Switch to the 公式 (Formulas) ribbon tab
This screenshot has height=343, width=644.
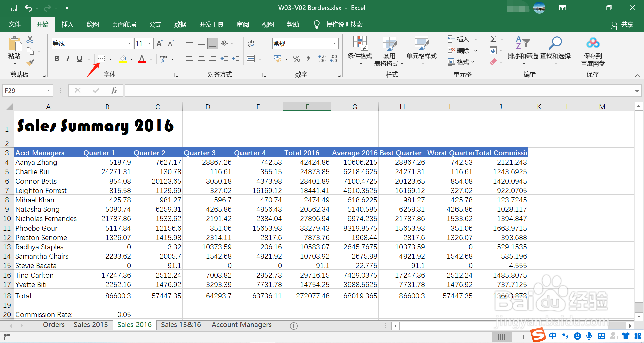tap(155, 24)
